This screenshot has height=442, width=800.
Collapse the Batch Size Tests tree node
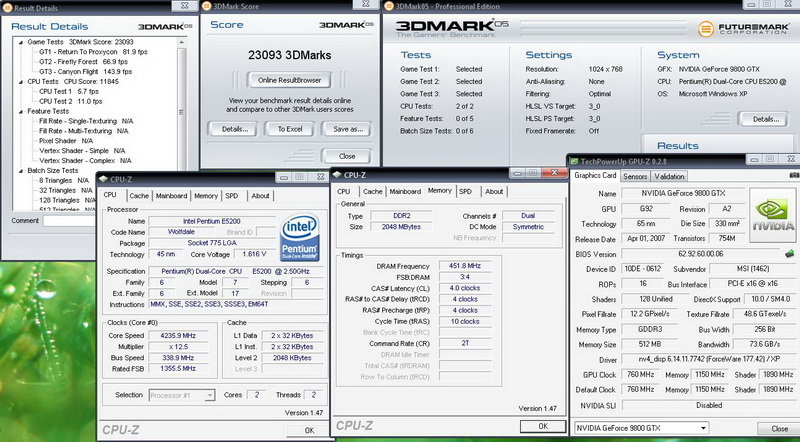pyautogui.click(x=21, y=170)
